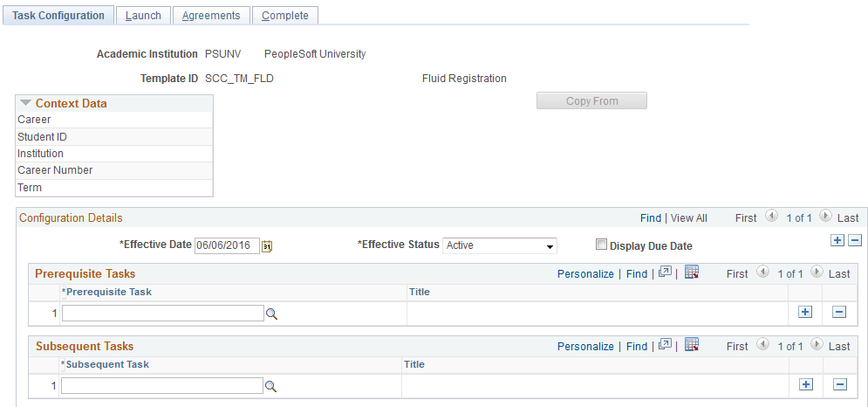Switch to the Launch tab
The height and width of the screenshot is (407, 868).
pyautogui.click(x=143, y=16)
